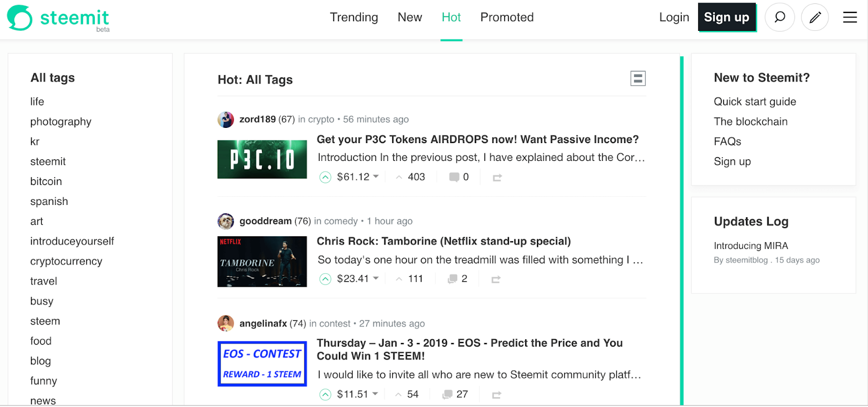
Task: Resteem the EOS contest post
Action: point(496,395)
